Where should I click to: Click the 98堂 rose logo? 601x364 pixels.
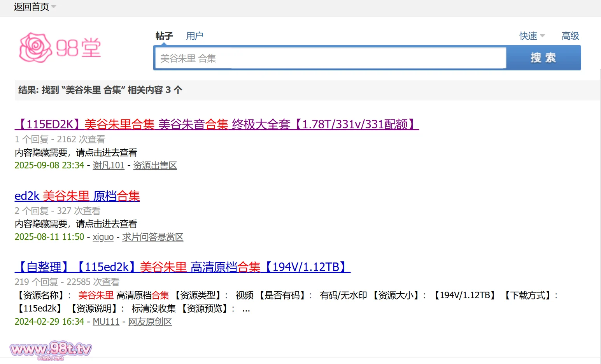pyautogui.click(x=60, y=48)
